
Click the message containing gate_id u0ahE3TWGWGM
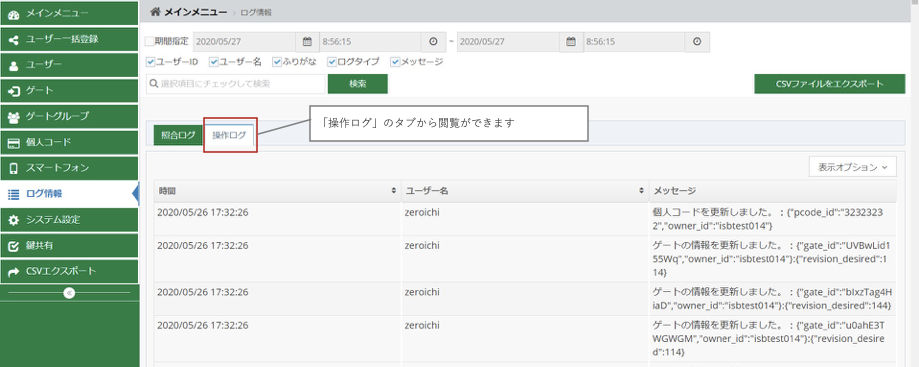pos(772,338)
